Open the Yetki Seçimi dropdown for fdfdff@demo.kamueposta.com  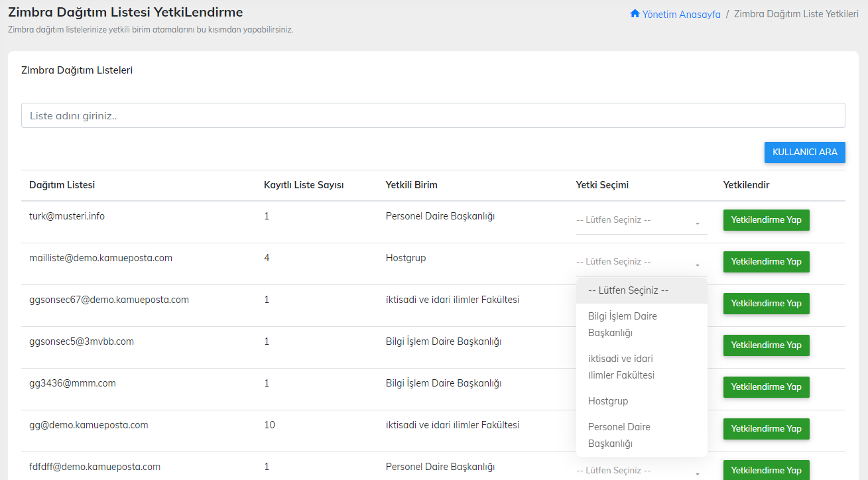coord(641,471)
